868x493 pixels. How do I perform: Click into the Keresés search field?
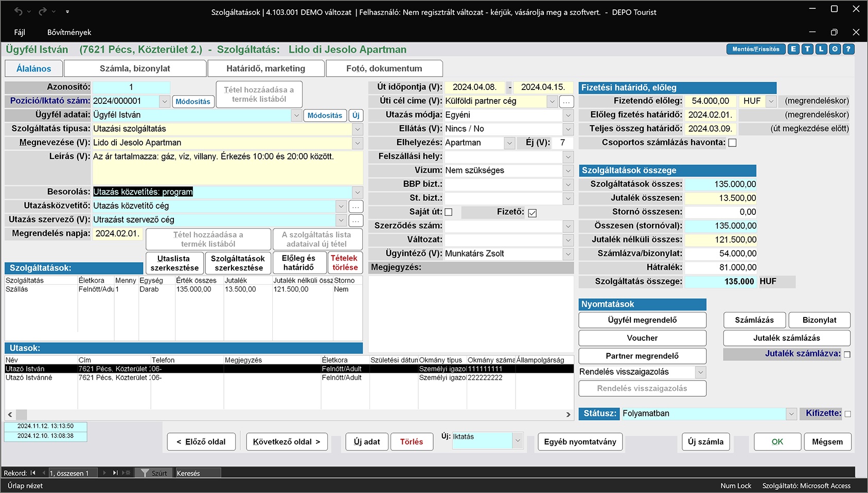[198, 473]
